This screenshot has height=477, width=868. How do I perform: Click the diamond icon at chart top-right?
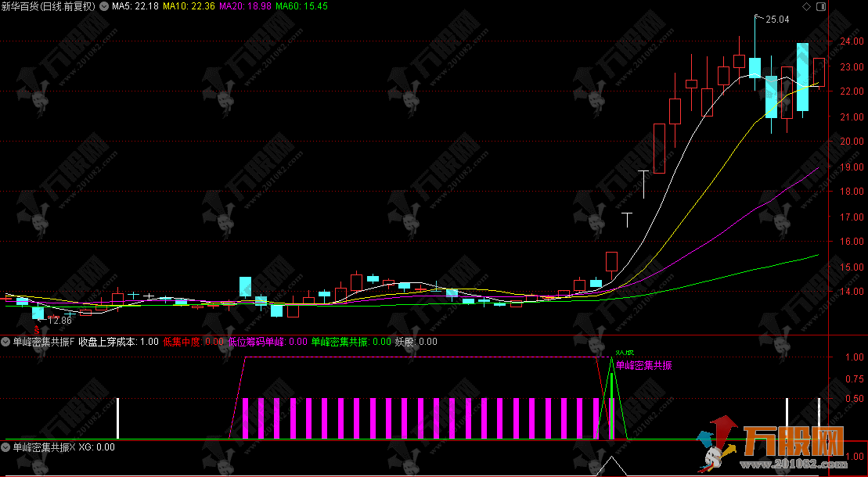tap(807, 6)
